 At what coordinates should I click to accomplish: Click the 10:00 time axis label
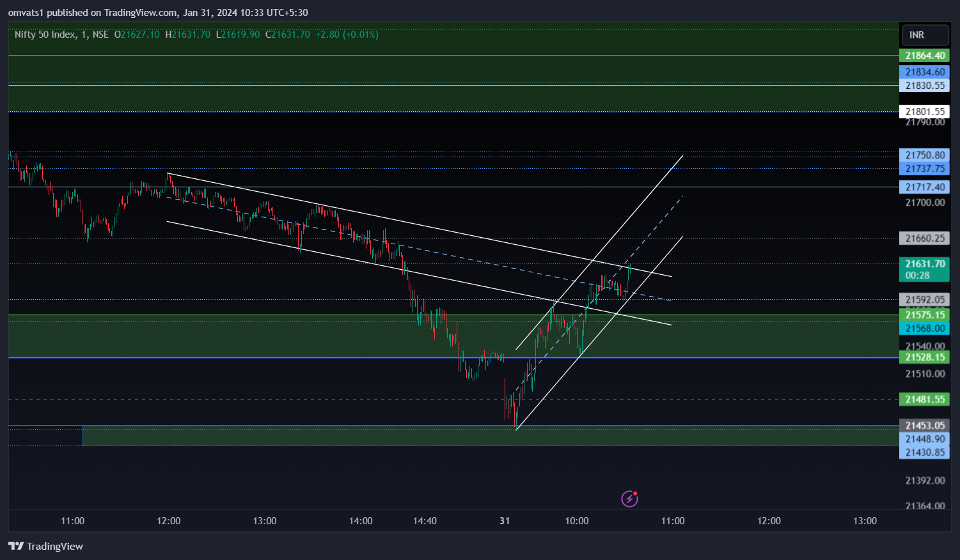click(x=577, y=521)
